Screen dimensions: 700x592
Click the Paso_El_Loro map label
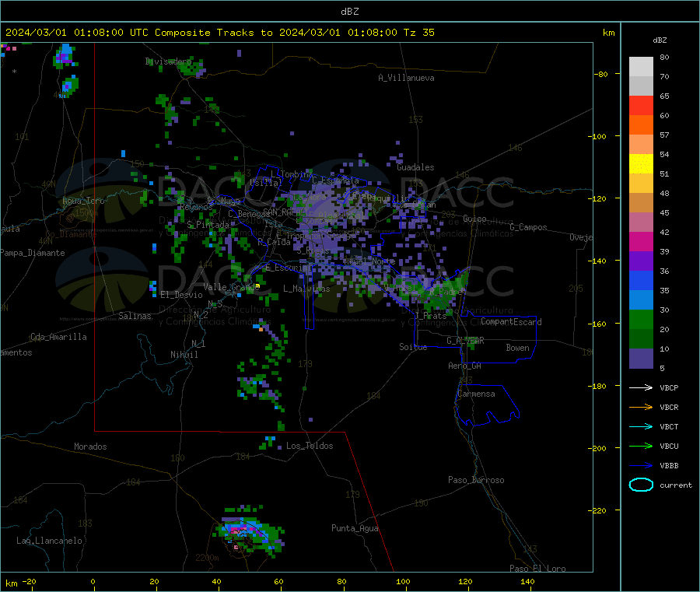[x=537, y=569]
